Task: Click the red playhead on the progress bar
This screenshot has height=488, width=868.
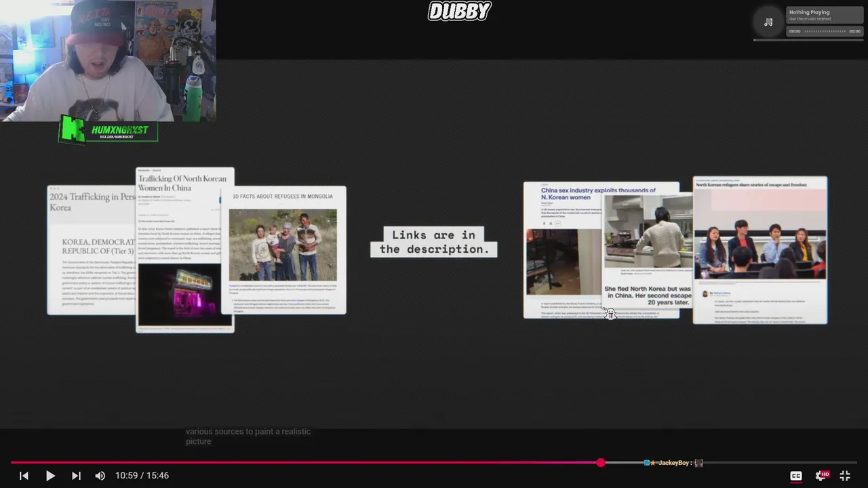Action: point(601,462)
